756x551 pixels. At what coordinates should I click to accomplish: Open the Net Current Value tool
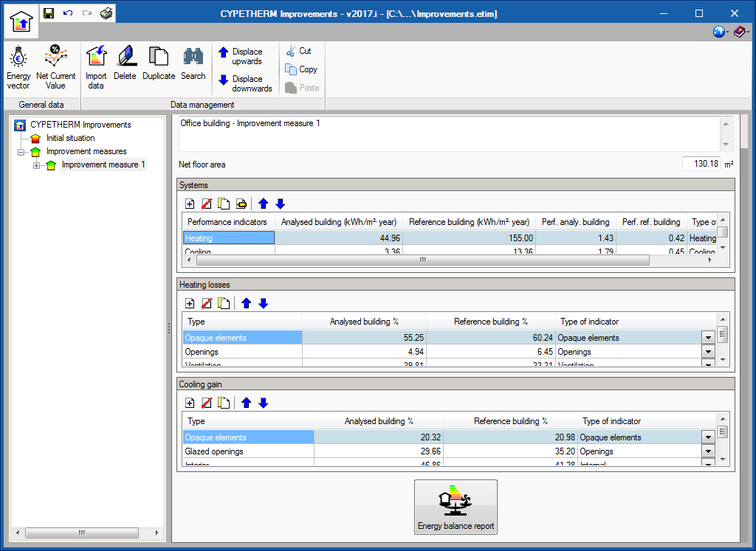55,67
